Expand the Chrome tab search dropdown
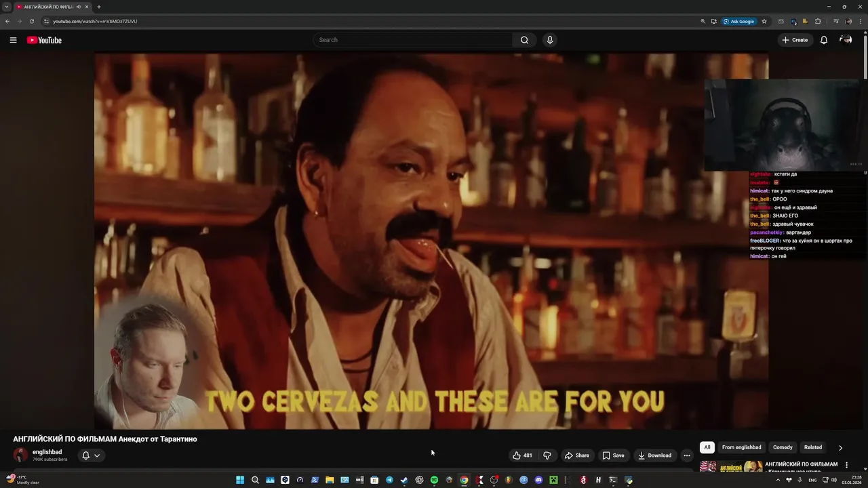Viewport: 868px width, 488px height. (7, 7)
